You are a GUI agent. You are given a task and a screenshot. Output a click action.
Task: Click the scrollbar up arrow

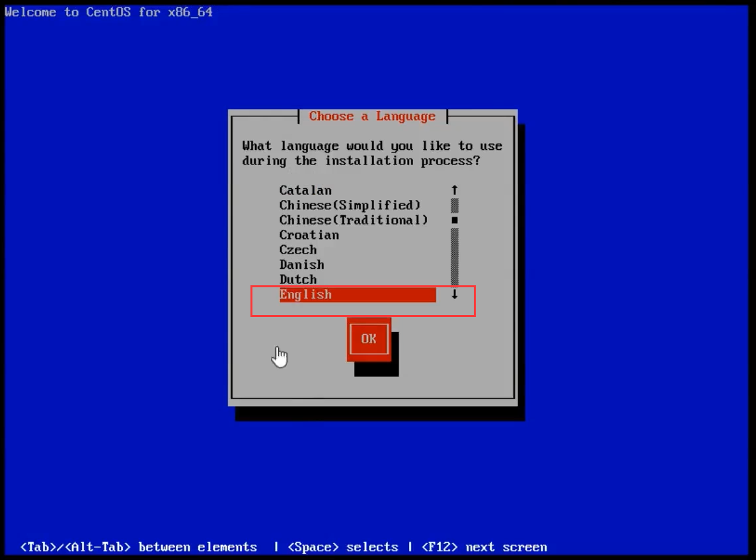(454, 190)
